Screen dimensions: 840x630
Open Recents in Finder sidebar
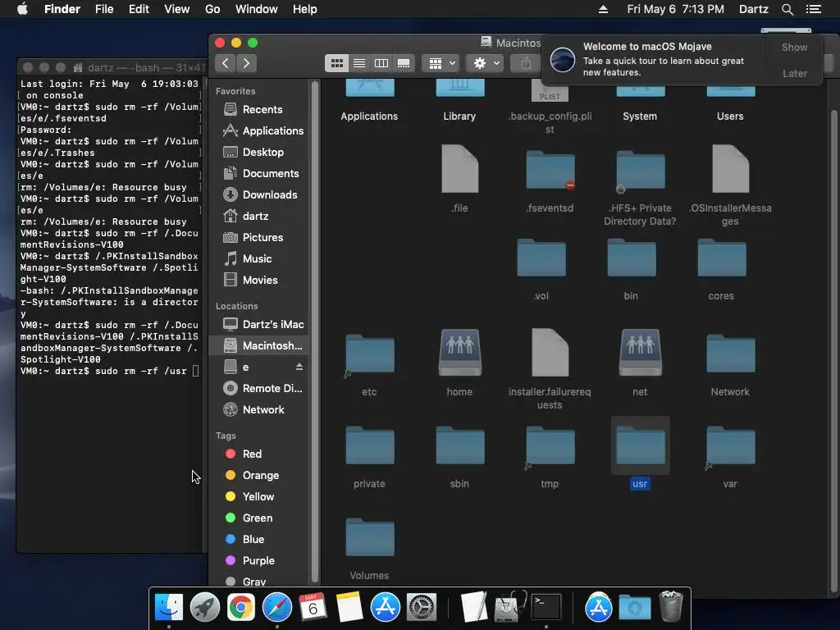pyautogui.click(x=262, y=109)
